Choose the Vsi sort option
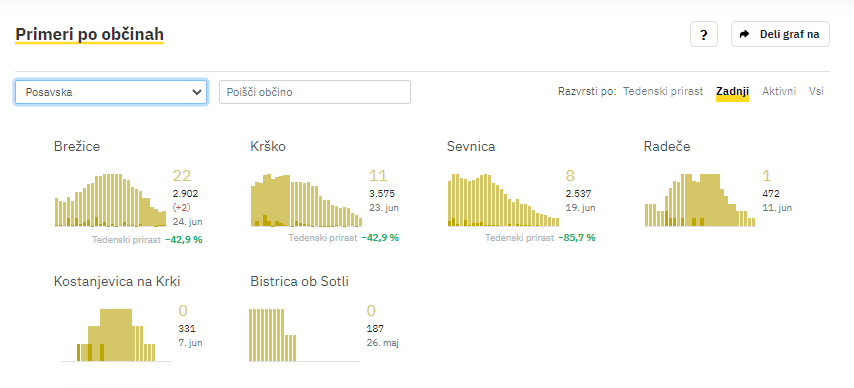 [x=816, y=92]
